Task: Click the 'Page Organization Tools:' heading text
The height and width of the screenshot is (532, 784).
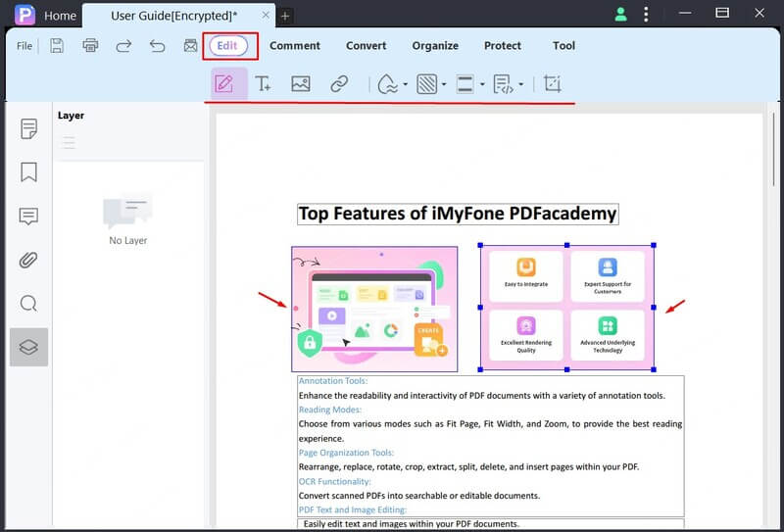Action: click(x=346, y=453)
